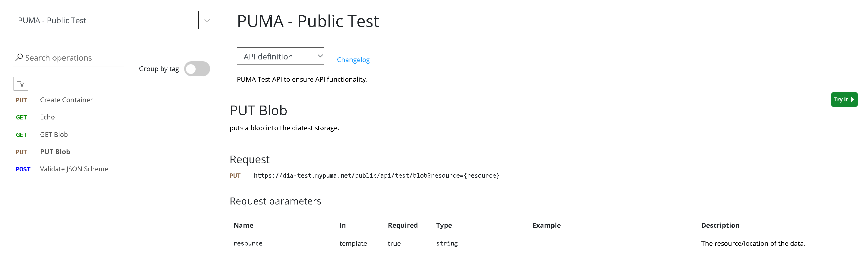This screenshot has height=263, width=868.
Task: Toggle the Group by tag switch
Action: (197, 69)
